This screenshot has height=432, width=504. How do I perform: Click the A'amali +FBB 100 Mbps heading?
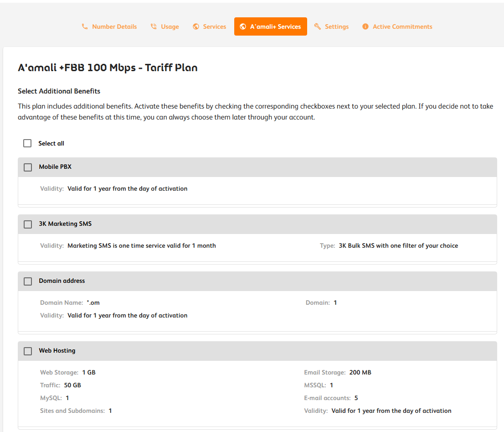108,68
